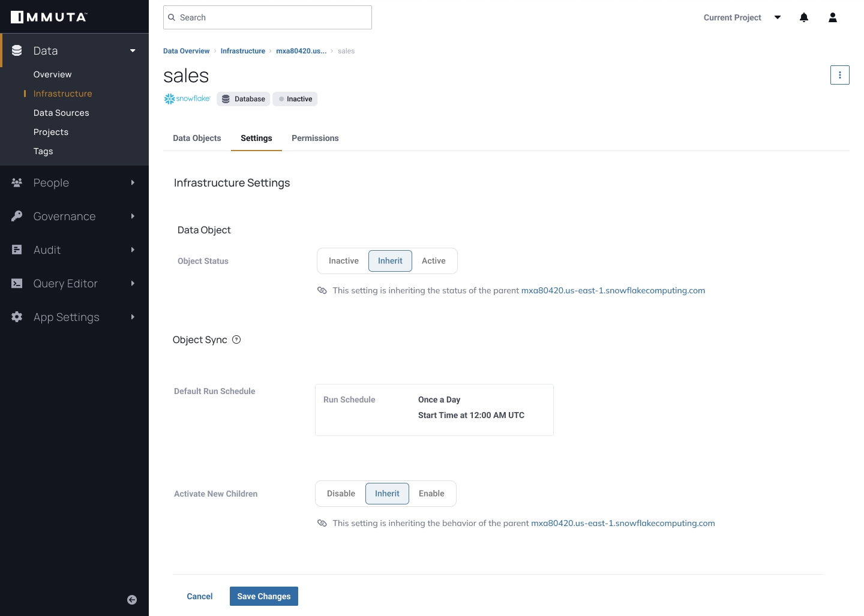Open Data Sources in sidebar
This screenshot has height=616, width=864.
pos(61,113)
